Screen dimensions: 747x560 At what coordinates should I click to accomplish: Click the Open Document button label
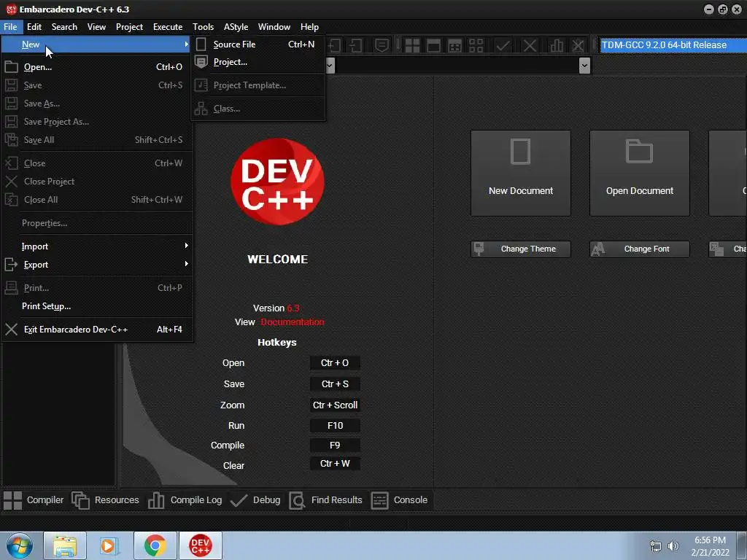640,191
